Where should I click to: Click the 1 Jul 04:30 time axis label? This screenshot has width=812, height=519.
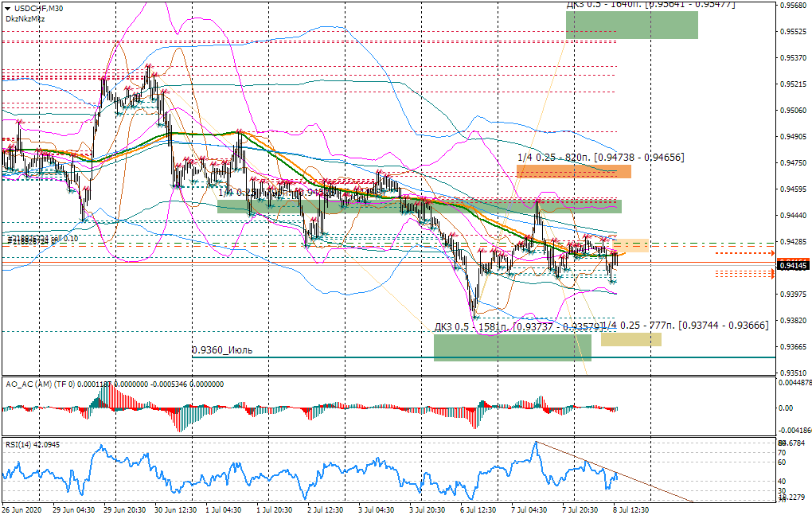pyautogui.click(x=223, y=510)
